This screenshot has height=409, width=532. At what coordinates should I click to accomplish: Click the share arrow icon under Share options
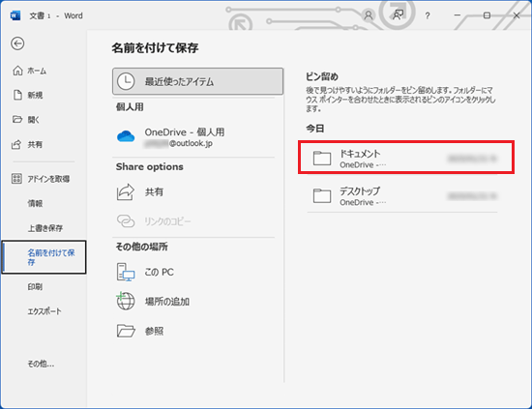[x=126, y=192]
